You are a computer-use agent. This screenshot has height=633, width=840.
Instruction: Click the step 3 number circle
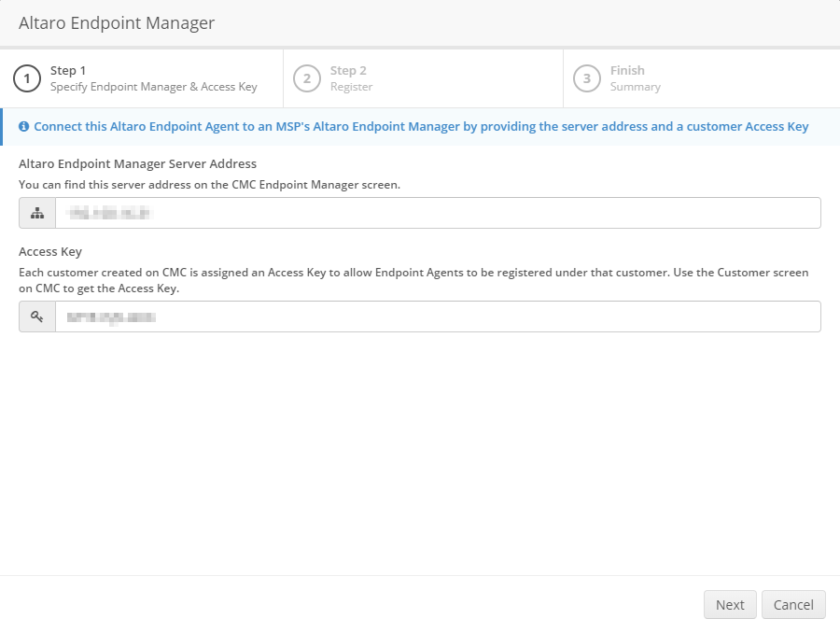(587, 78)
